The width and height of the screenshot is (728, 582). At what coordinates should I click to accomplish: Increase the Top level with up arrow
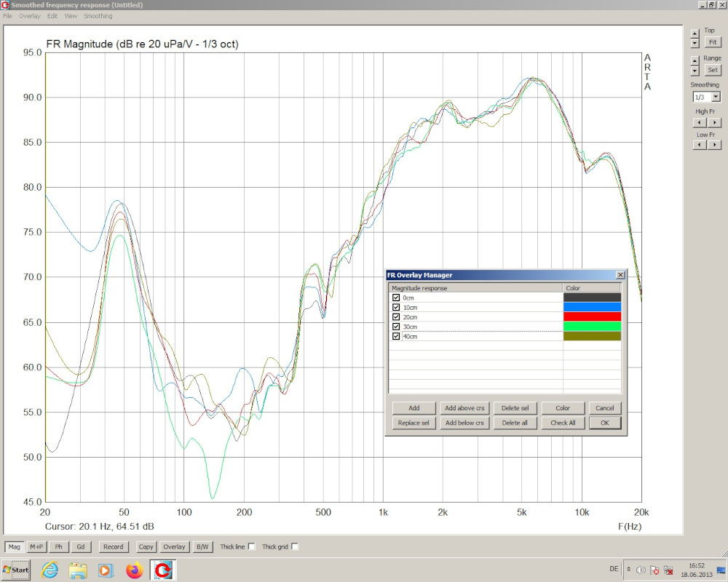(695, 31)
